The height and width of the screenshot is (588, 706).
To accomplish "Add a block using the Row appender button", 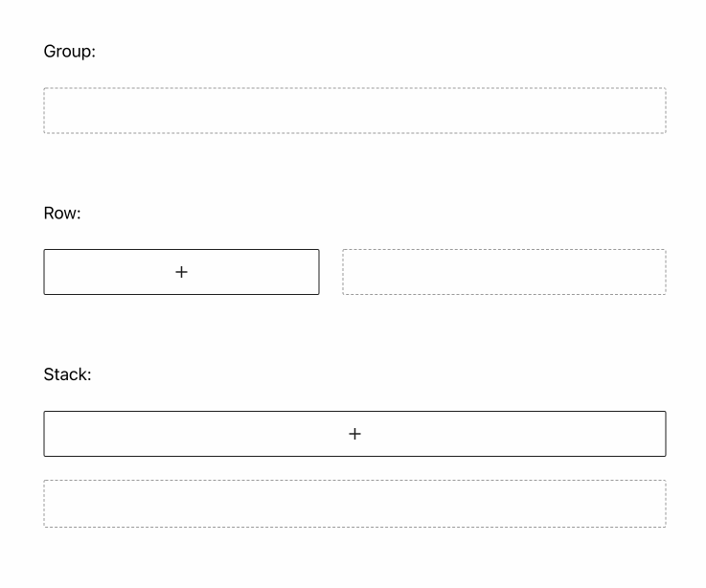I will 181,272.
